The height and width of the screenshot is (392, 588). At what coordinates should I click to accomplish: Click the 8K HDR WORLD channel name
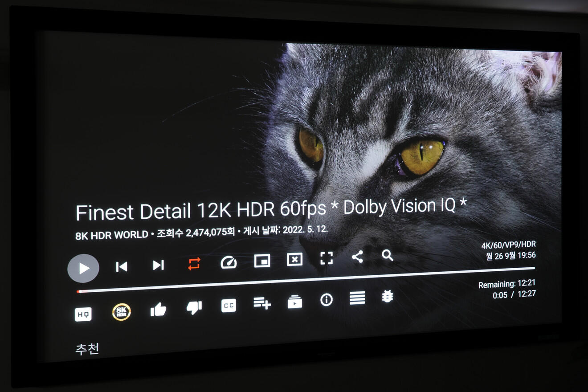(112, 235)
